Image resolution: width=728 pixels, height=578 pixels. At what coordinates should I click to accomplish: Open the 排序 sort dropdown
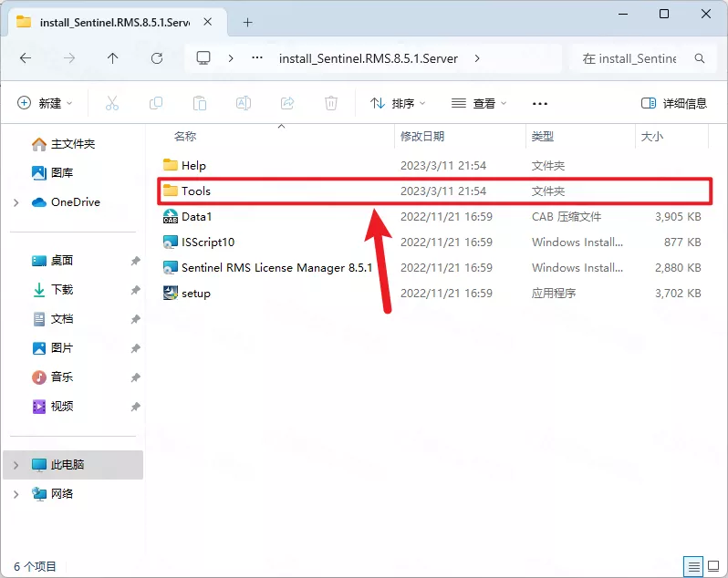click(398, 104)
